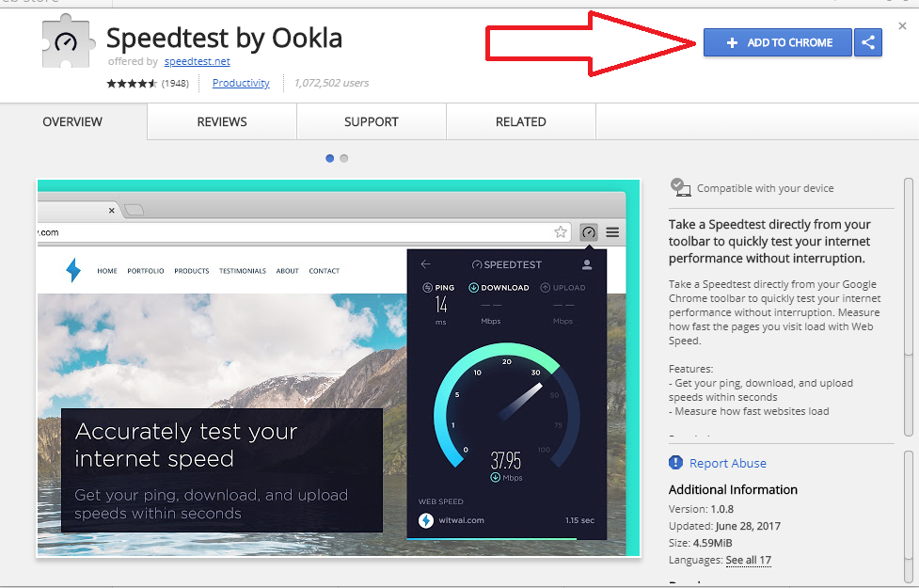Click the description panel scrollbar

click(909, 308)
